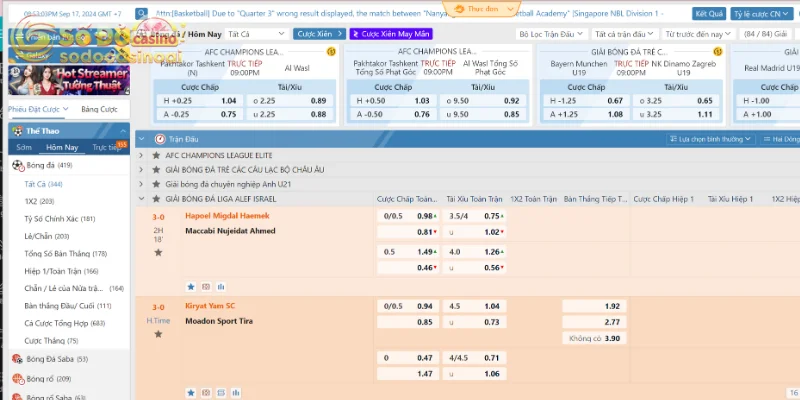Click the Bóng rổ basketball icon in sidebar
The width and height of the screenshot is (800, 400).
point(17,379)
